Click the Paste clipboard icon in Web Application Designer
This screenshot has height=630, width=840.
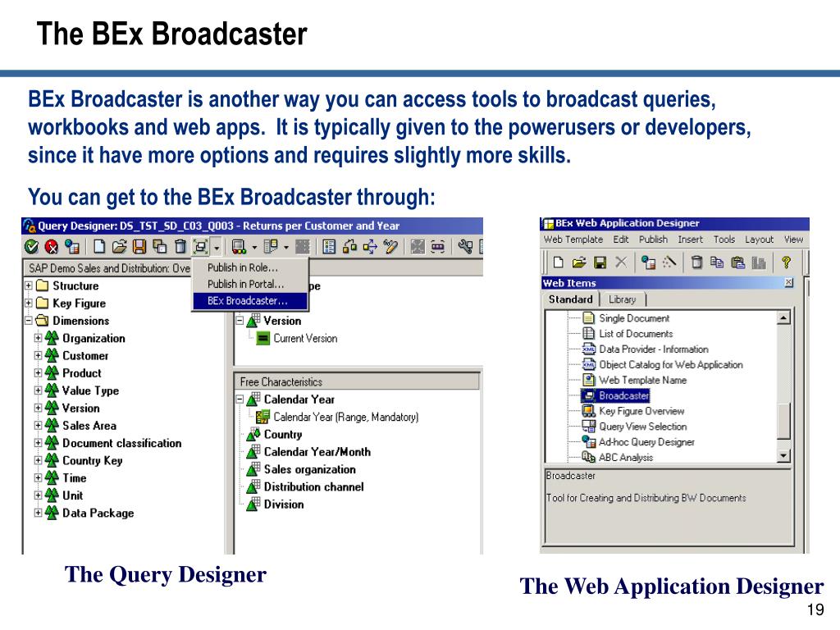coord(737,262)
